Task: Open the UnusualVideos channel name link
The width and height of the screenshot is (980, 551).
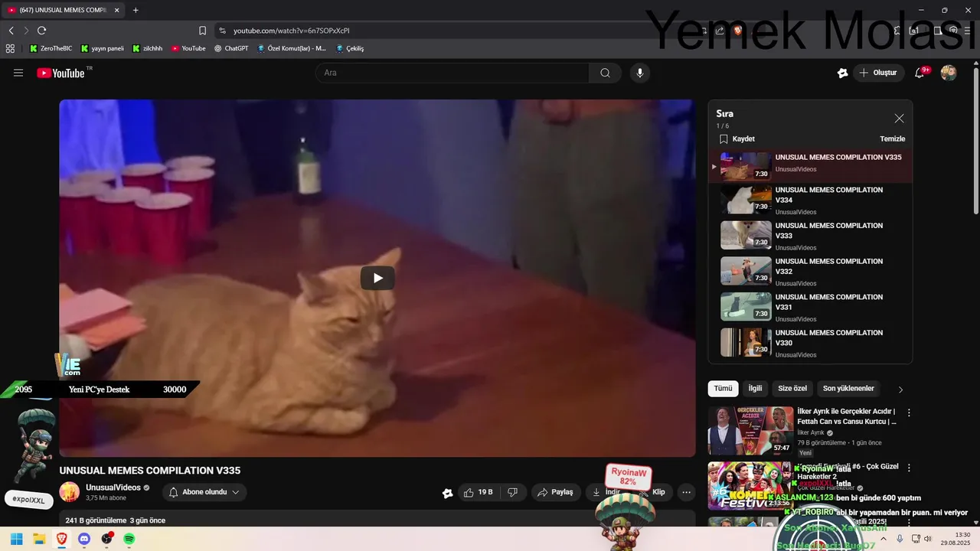Action: [113, 487]
